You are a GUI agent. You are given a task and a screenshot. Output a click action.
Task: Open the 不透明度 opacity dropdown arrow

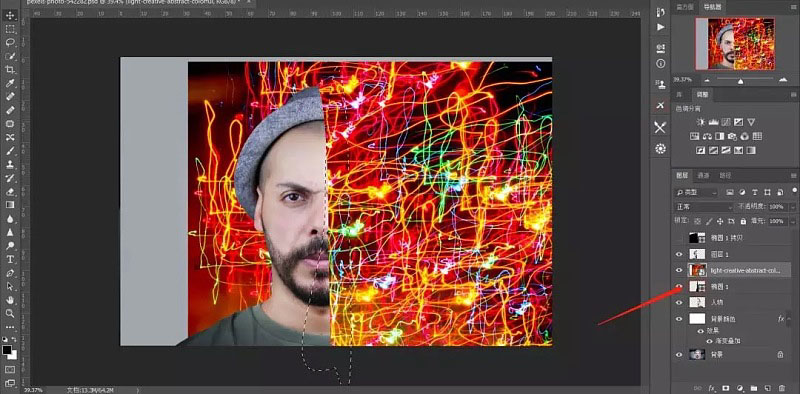tap(792, 207)
